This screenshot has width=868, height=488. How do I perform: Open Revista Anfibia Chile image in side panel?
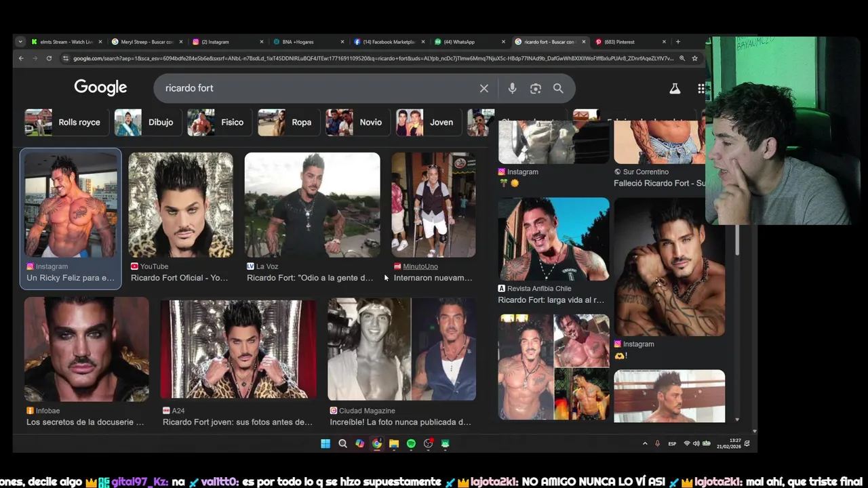(x=553, y=239)
